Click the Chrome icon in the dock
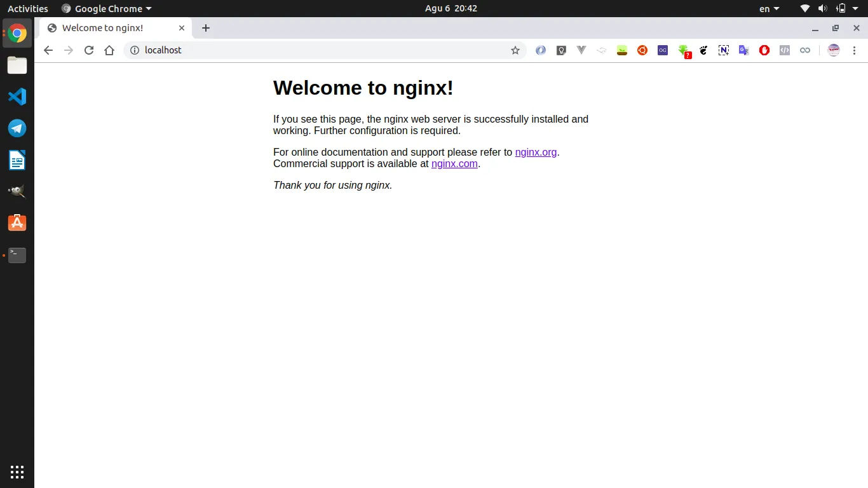Image resolution: width=868 pixels, height=488 pixels. 17,34
